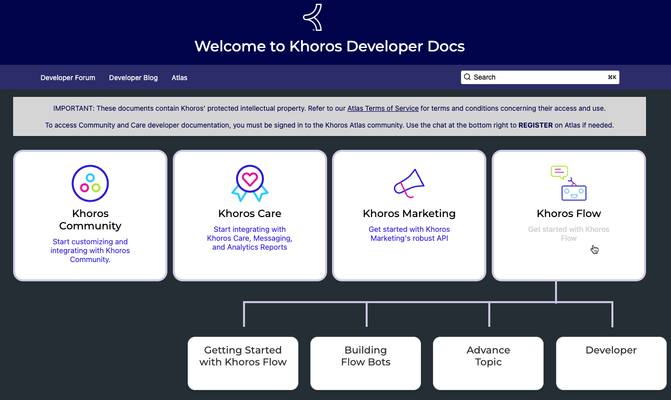Click the ⌘K shortcut hint in the search box

tap(612, 77)
